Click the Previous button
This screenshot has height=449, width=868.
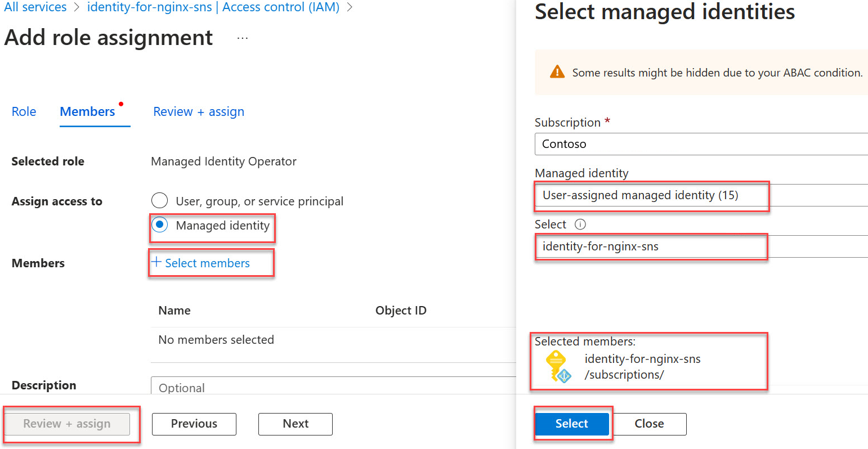(x=194, y=424)
